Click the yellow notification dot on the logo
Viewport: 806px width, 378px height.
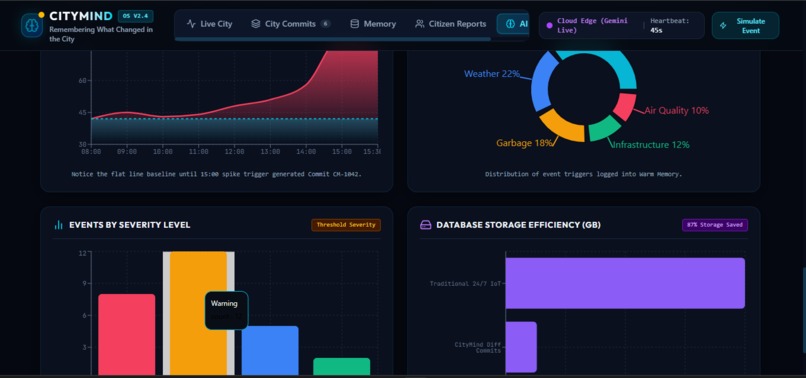(41, 15)
